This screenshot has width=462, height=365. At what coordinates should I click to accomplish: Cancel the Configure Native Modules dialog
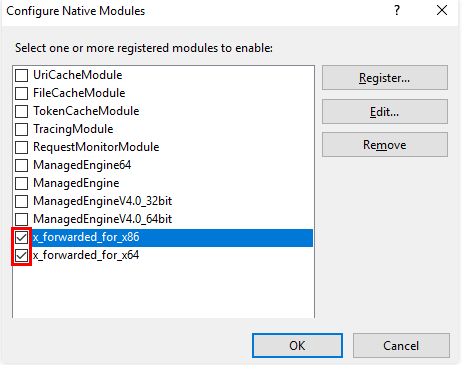[401, 346]
